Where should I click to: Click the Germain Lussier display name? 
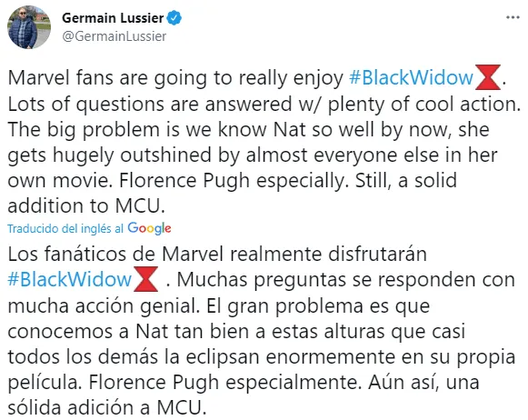(113, 18)
